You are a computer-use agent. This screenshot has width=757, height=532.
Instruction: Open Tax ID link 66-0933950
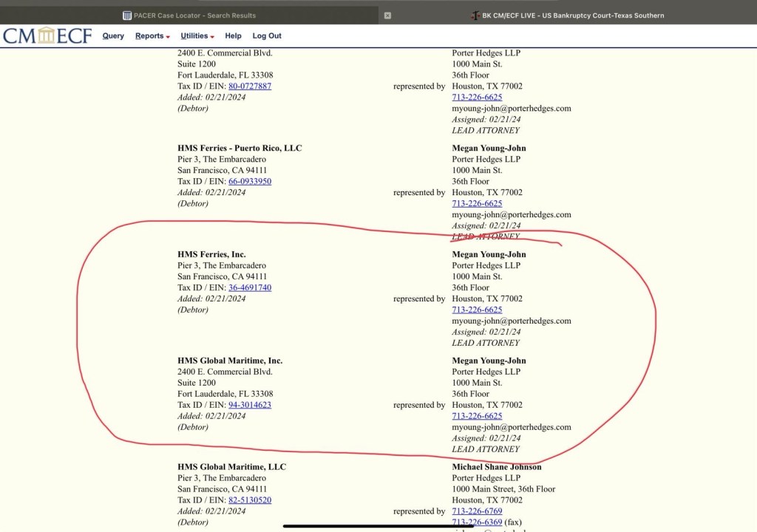click(250, 181)
